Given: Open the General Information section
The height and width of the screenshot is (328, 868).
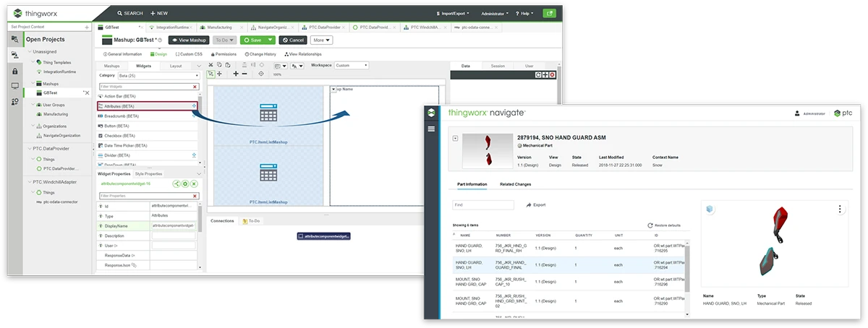Looking at the screenshot, I should click(x=122, y=54).
